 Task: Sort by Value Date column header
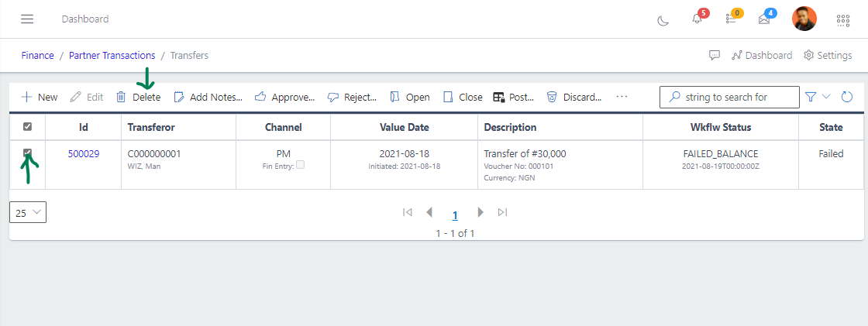pos(404,127)
